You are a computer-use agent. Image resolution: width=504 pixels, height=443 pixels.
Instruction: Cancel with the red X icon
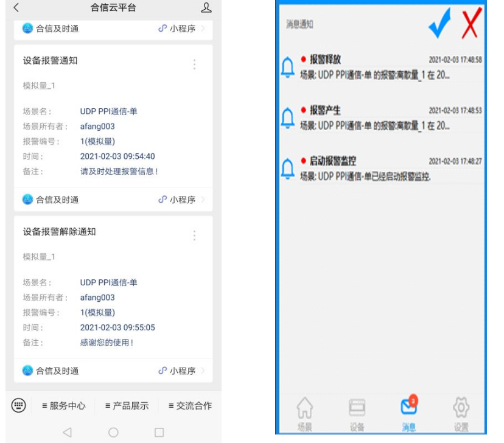point(471,24)
